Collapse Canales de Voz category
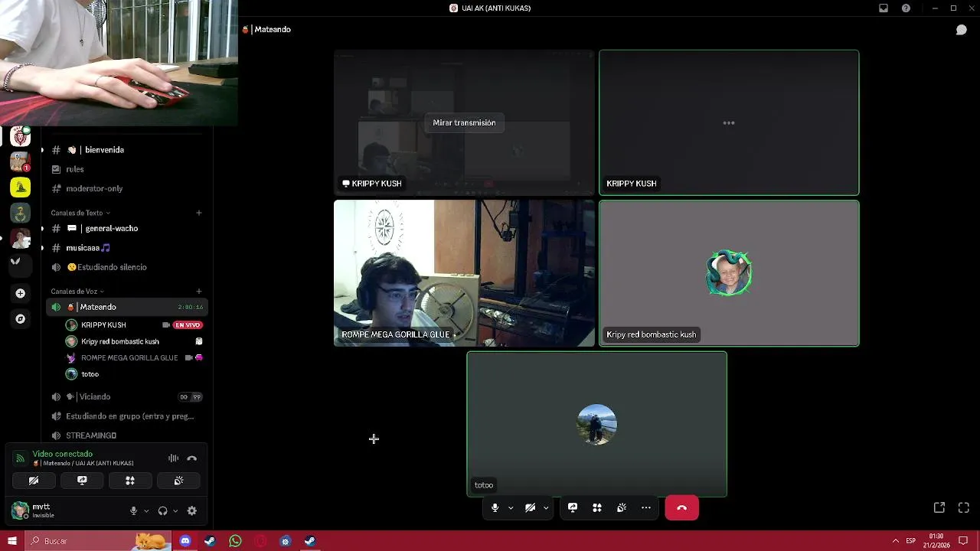Screen dimensions: 980x551 [77, 292]
